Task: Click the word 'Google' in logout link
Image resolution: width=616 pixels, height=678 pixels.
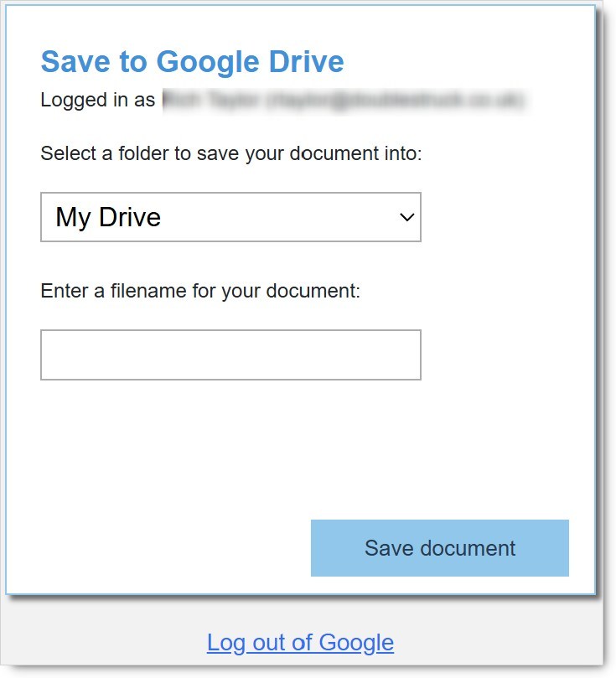Action: (x=356, y=643)
